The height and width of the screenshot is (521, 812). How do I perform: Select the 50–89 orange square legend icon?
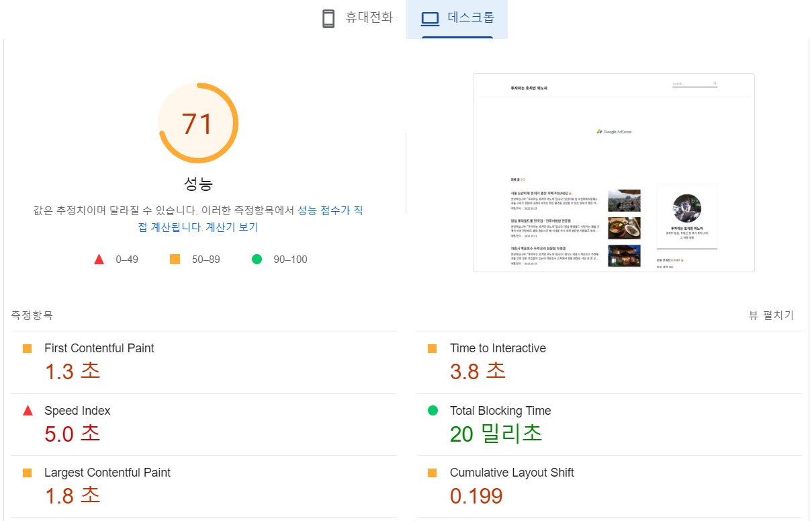[x=176, y=259]
